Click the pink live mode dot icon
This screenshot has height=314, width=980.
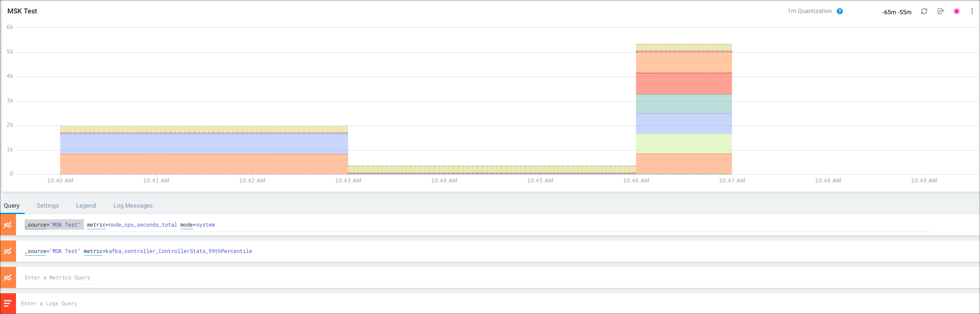pyautogui.click(x=957, y=11)
